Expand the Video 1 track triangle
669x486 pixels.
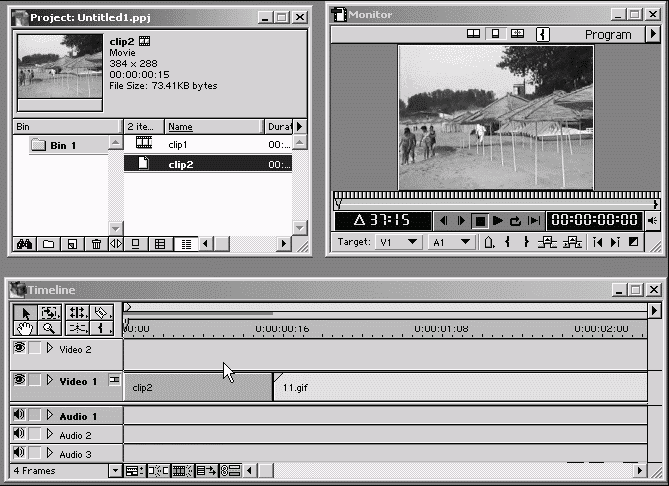tap(49, 381)
